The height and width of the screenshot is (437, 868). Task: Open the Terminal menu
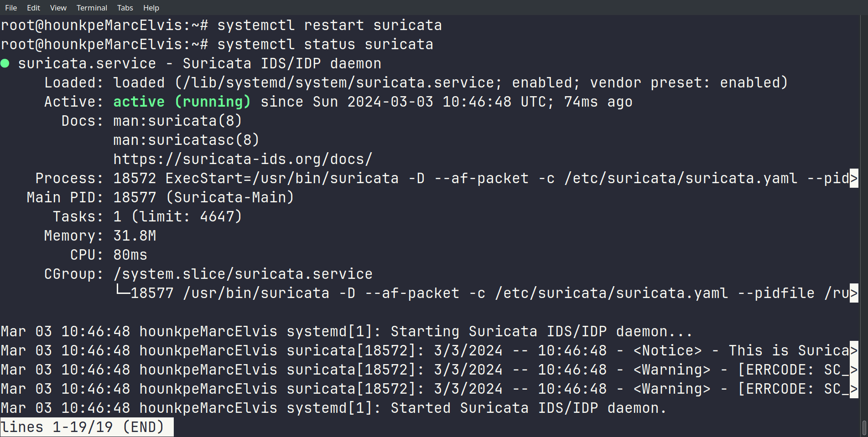click(x=92, y=8)
